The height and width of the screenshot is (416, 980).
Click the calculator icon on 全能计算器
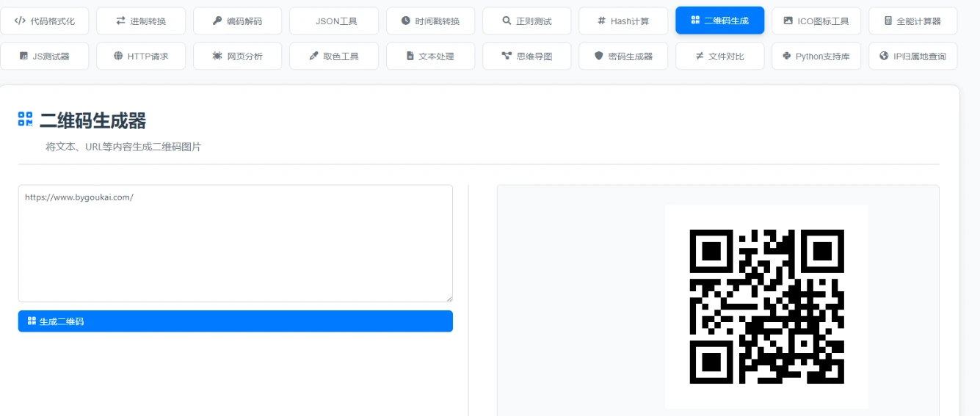[x=888, y=21]
